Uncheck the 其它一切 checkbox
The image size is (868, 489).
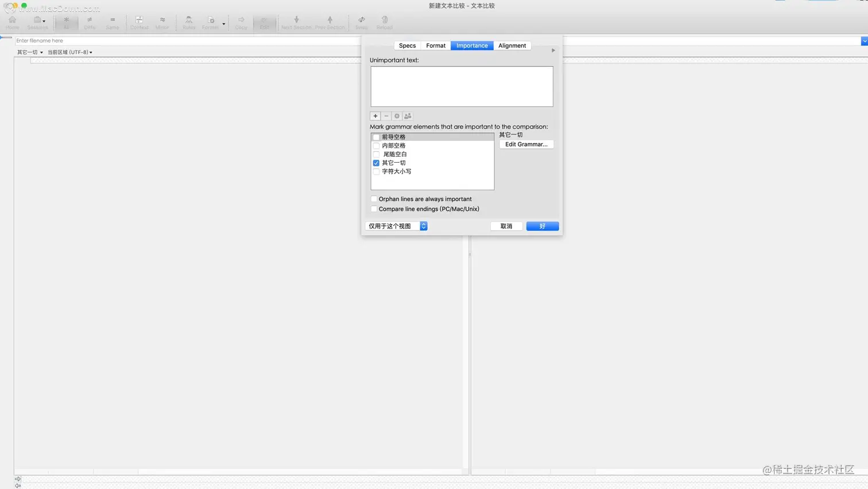click(376, 163)
